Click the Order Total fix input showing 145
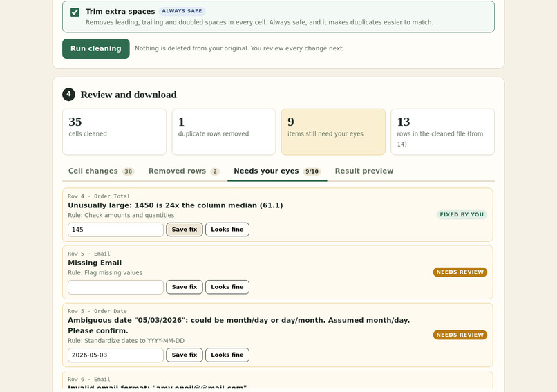 [115, 230]
